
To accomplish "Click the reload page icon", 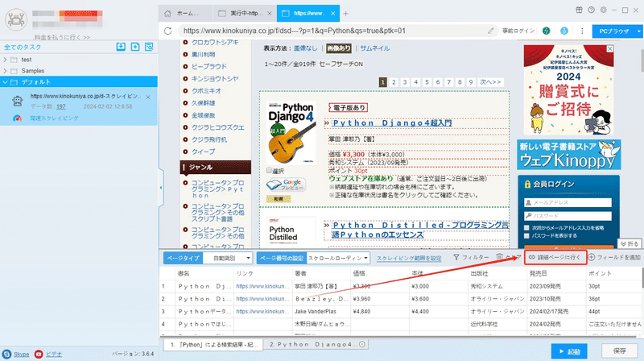I will (167, 31).
